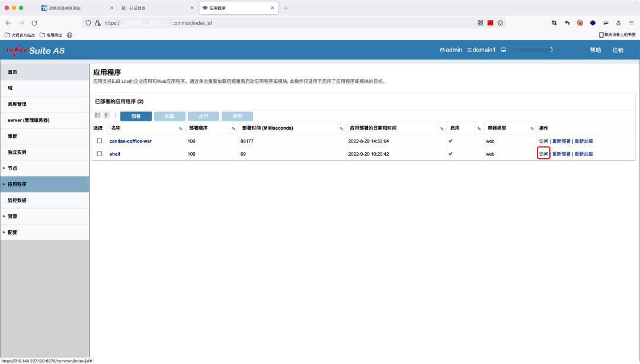Image resolution: width=640 pixels, height=364 pixels.
Task: Click 重新部署 for canlian-coffice-war
Action: coord(561,141)
